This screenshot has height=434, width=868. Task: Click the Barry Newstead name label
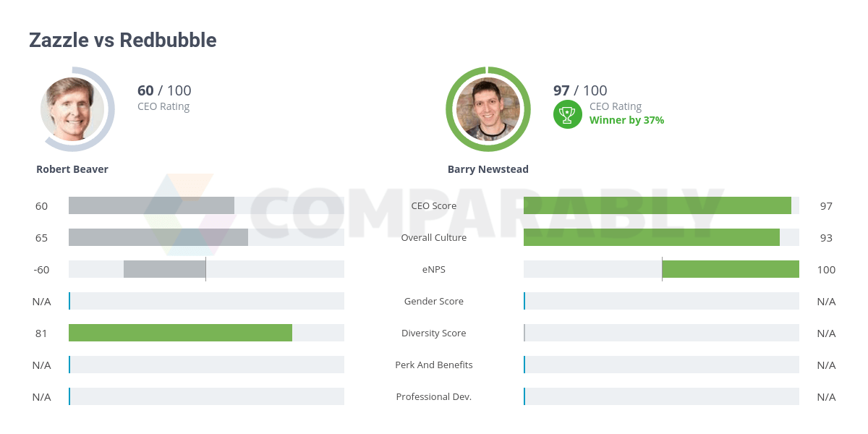(488, 169)
